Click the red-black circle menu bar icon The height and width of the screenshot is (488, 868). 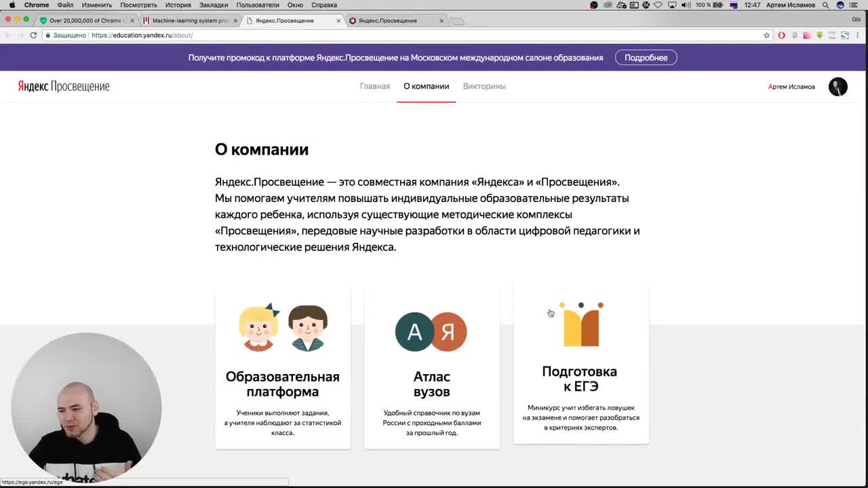click(594, 5)
